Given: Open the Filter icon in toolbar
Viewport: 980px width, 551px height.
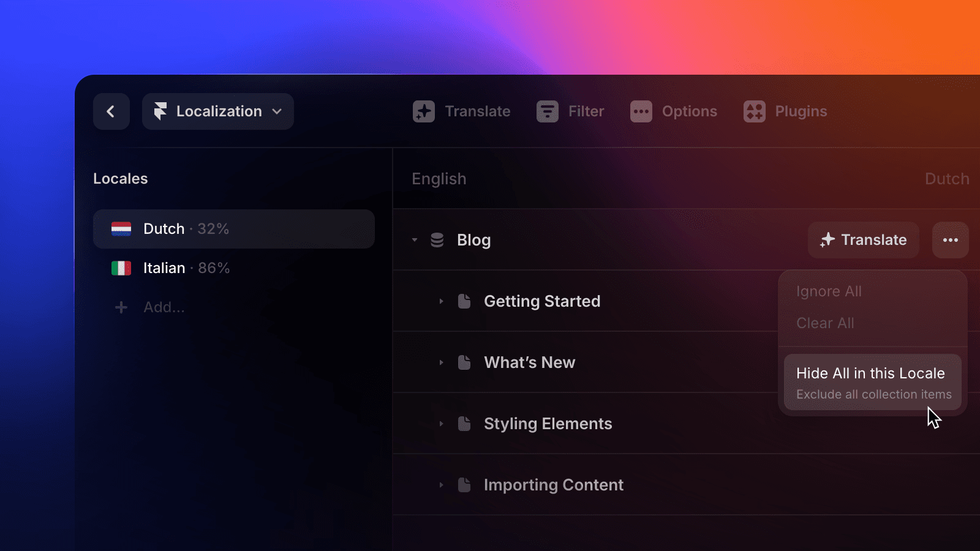Looking at the screenshot, I should click(548, 111).
